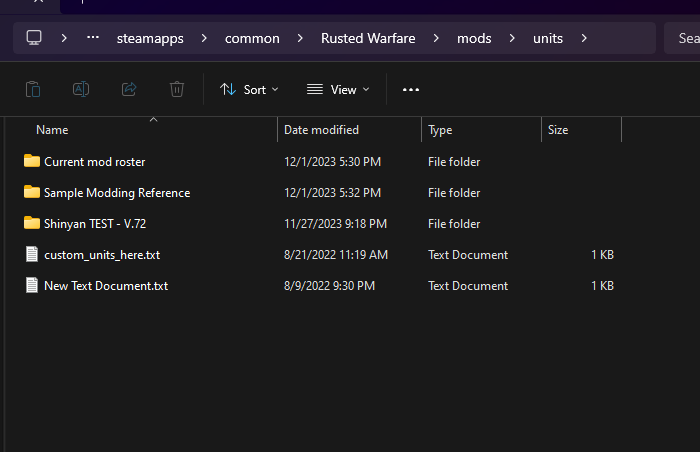The width and height of the screenshot is (700, 452).
Task: Click the Delete trash can icon
Action: pyautogui.click(x=177, y=89)
